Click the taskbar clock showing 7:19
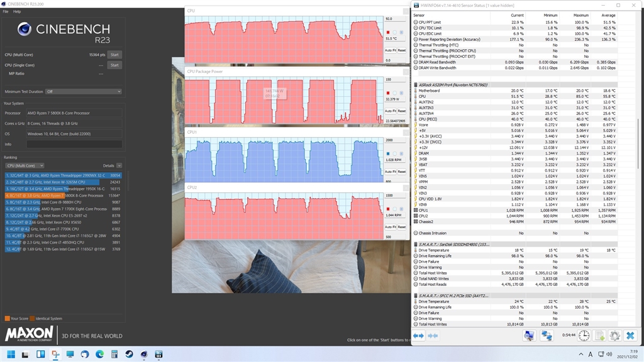This screenshot has width=644, height=362. point(629,354)
